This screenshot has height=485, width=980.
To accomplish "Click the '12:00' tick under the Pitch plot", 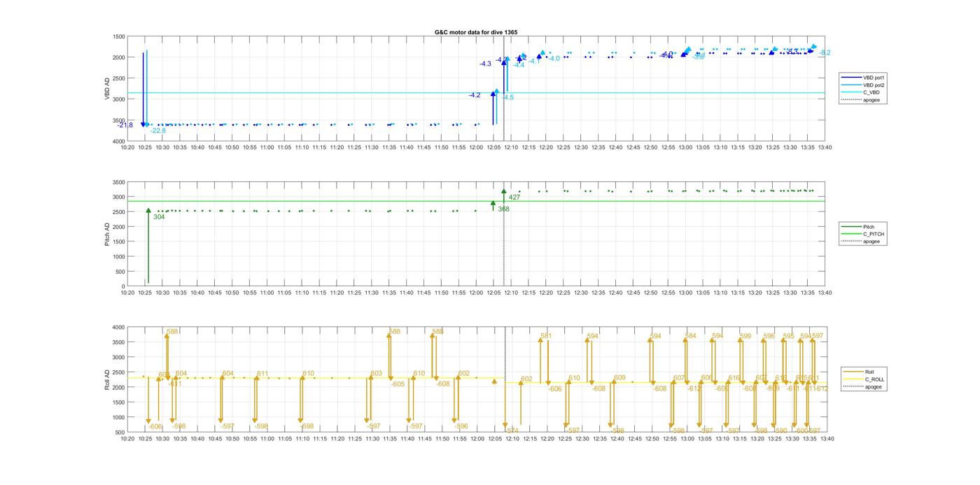I will click(477, 293).
